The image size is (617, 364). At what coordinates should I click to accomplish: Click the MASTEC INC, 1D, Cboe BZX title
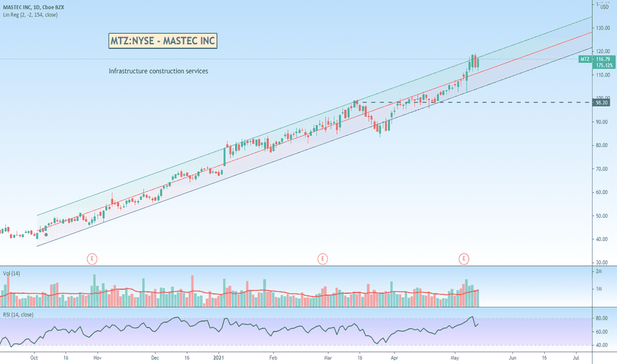point(34,7)
